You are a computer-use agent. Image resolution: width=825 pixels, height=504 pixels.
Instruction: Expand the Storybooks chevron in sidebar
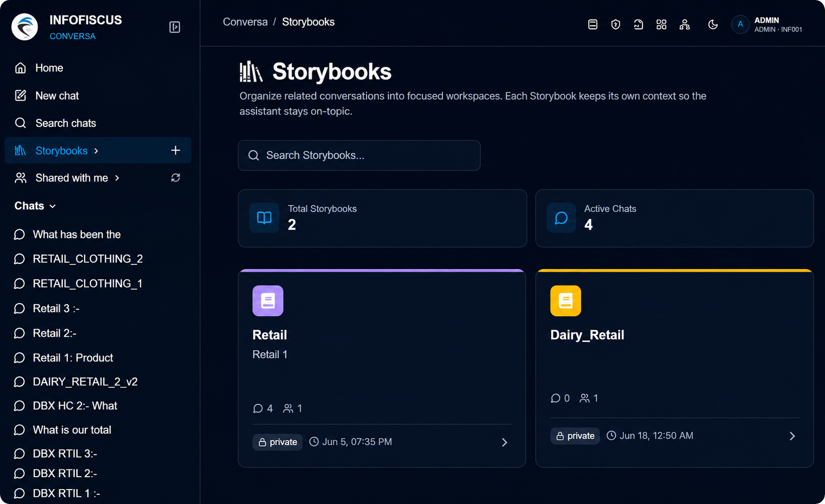96,151
